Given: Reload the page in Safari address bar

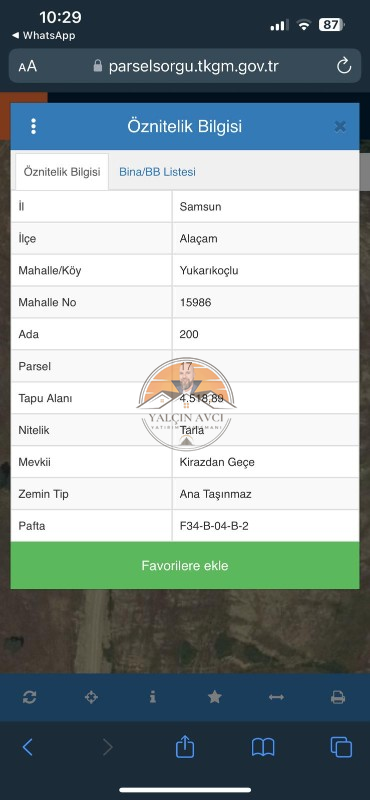Looking at the screenshot, I should point(344,66).
